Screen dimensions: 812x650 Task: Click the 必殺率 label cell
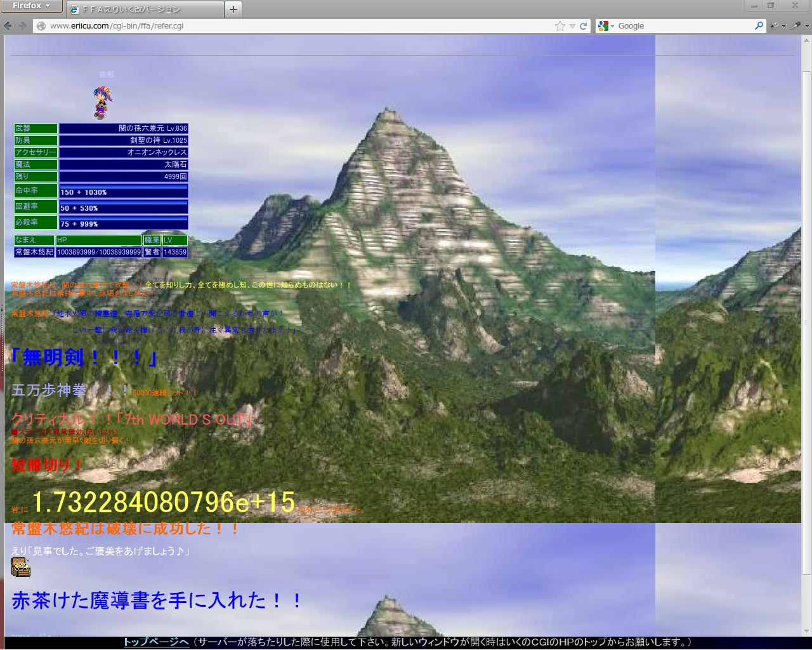(36, 222)
